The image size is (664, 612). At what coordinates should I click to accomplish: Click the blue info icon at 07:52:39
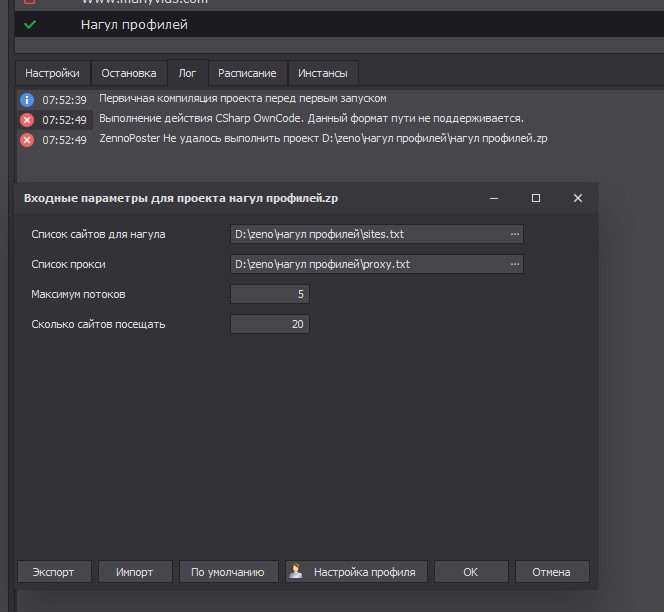pyautogui.click(x=27, y=100)
